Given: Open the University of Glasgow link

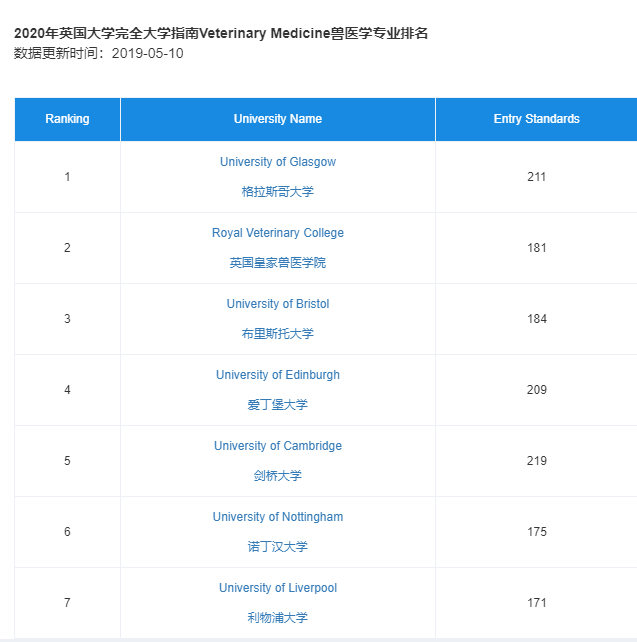Looking at the screenshot, I should point(277,162).
